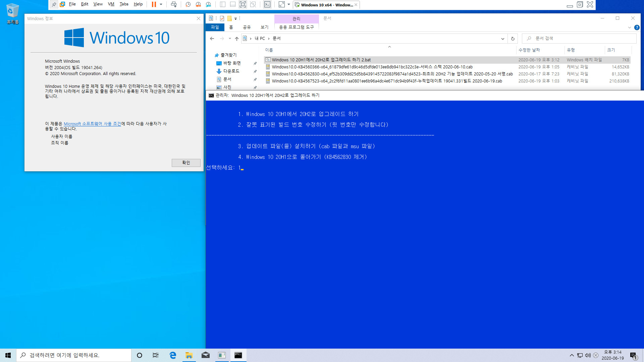Open the stretch display dropdown arrow

[x=289, y=4]
